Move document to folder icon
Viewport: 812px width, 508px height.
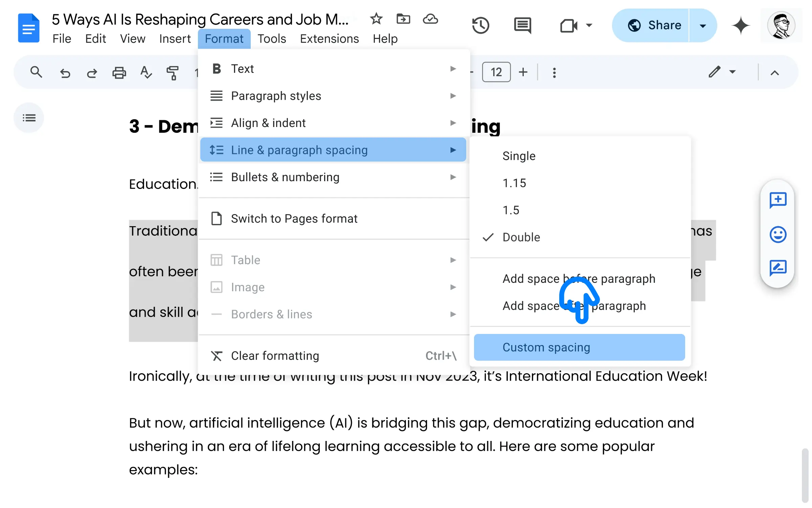tap(403, 19)
